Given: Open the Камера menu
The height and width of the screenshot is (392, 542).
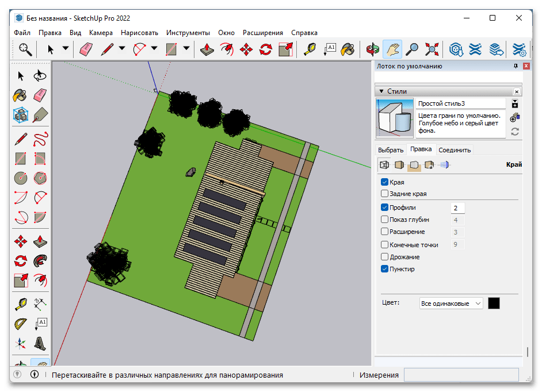Looking at the screenshot, I should click(x=101, y=33).
